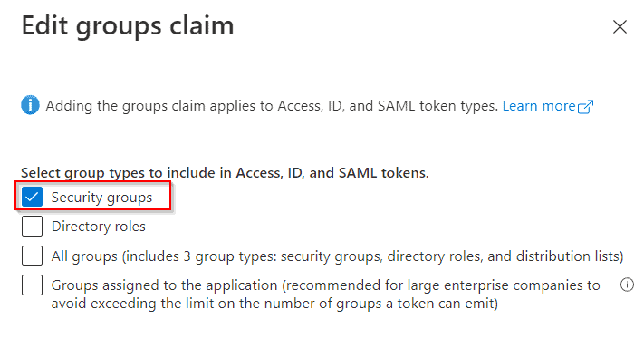The width and height of the screenshot is (644, 338).
Task: Check Groups assigned to the application box
Action: (32, 285)
